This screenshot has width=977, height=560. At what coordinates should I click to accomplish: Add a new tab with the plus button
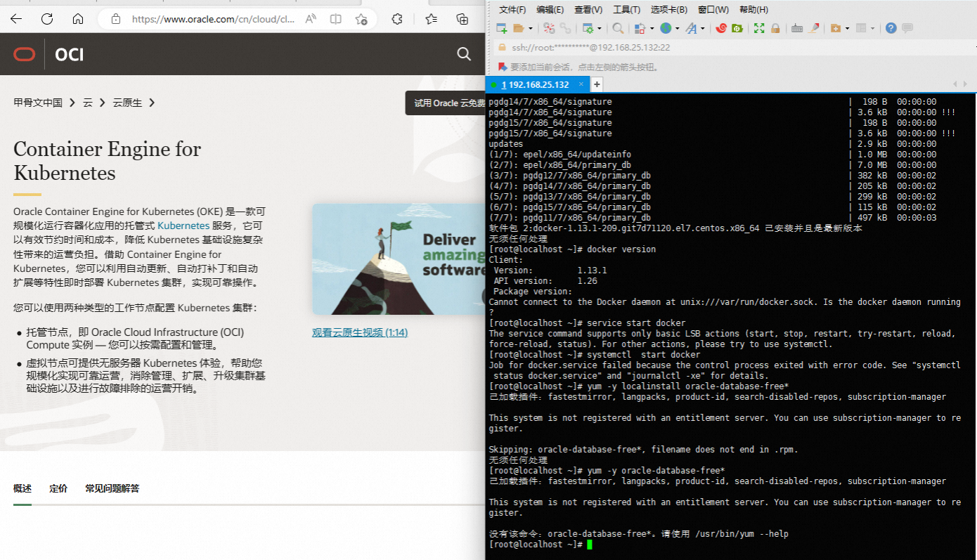point(597,84)
